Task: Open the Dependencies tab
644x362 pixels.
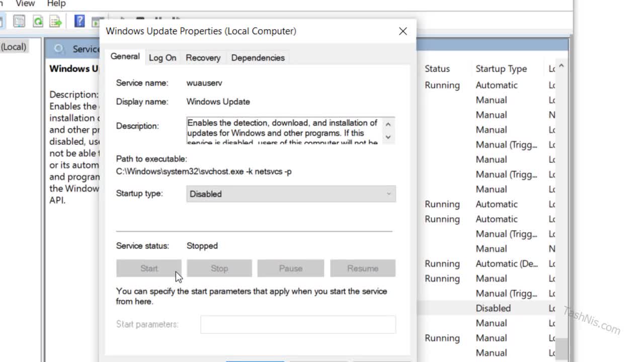Action: click(x=258, y=58)
